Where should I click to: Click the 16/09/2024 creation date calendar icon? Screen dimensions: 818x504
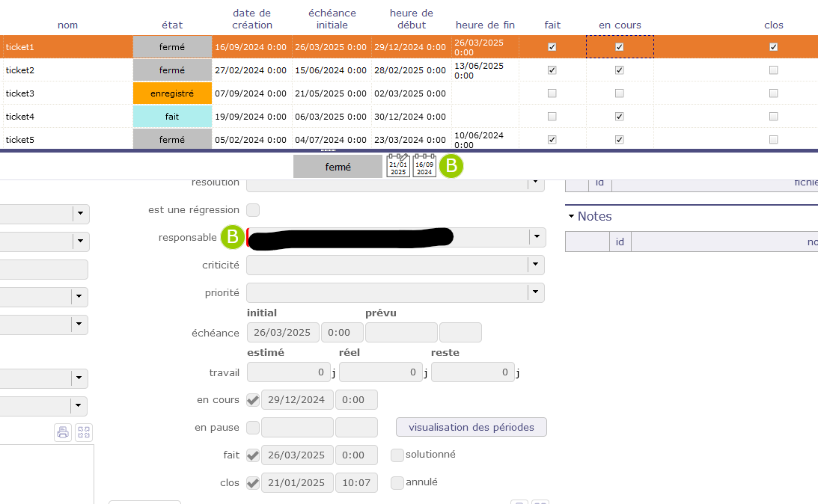click(424, 166)
